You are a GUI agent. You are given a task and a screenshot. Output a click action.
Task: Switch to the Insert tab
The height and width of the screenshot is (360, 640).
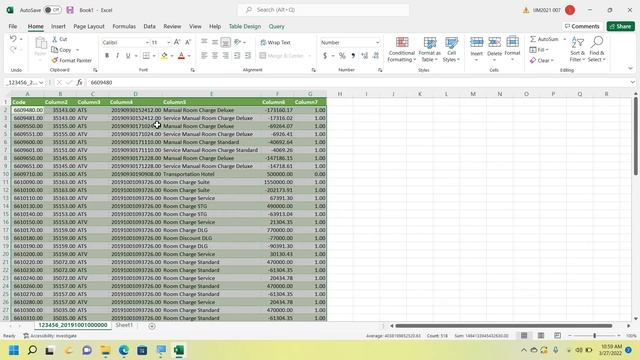pyautogui.click(x=58, y=26)
